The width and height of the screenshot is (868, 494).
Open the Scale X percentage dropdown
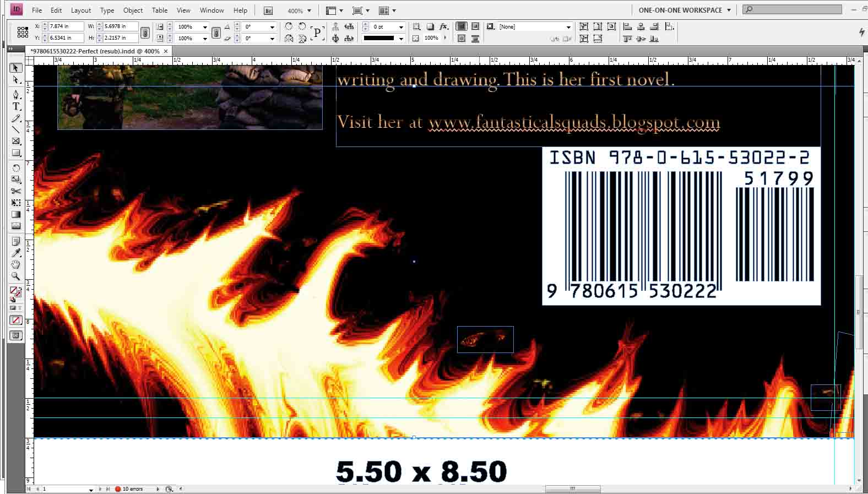205,26
